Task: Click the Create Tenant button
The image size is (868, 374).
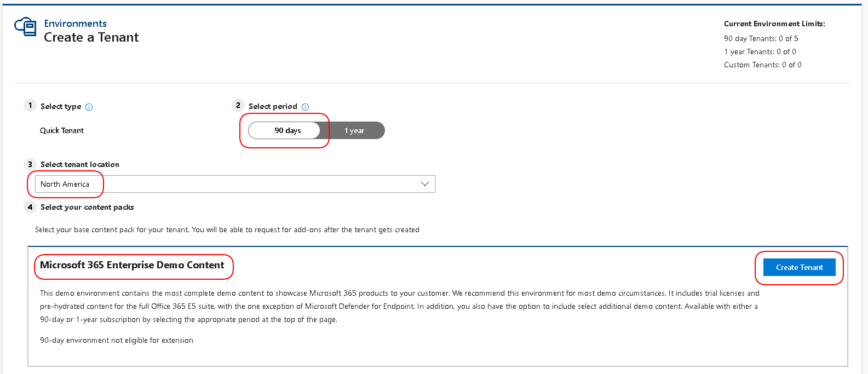Action: click(799, 267)
